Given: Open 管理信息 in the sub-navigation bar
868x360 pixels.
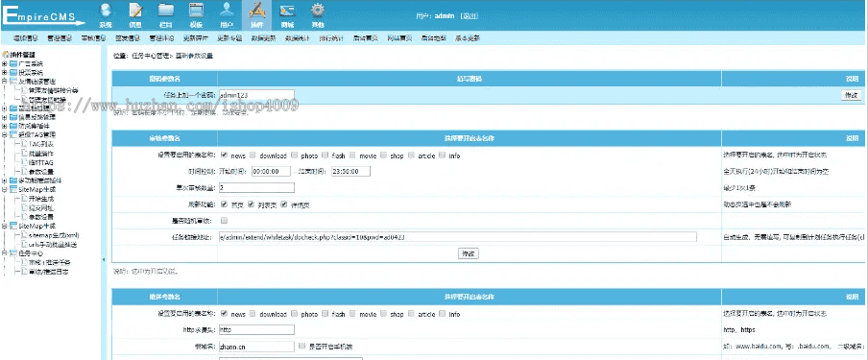Looking at the screenshot, I should [x=60, y=38].
